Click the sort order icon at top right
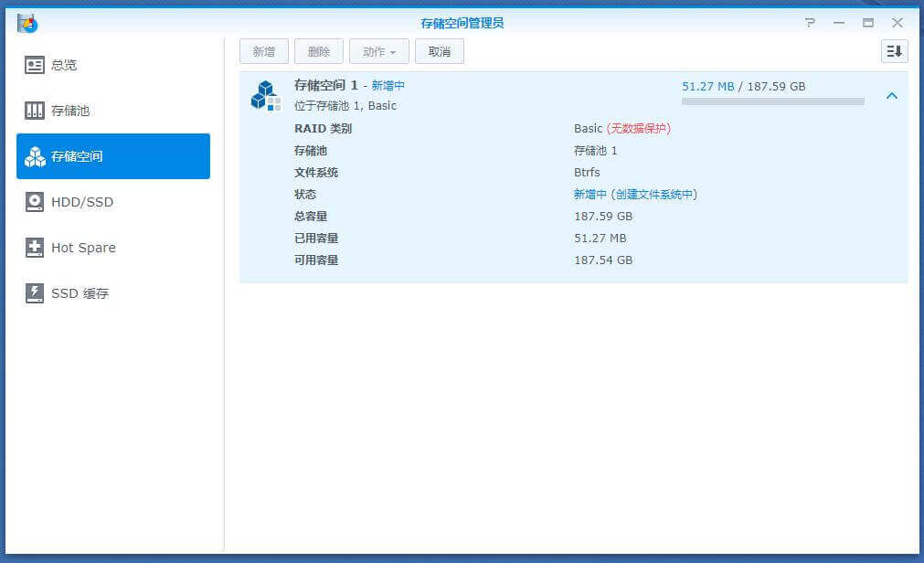The width and height of the screenshot is (924, 563). pos(894,51)
